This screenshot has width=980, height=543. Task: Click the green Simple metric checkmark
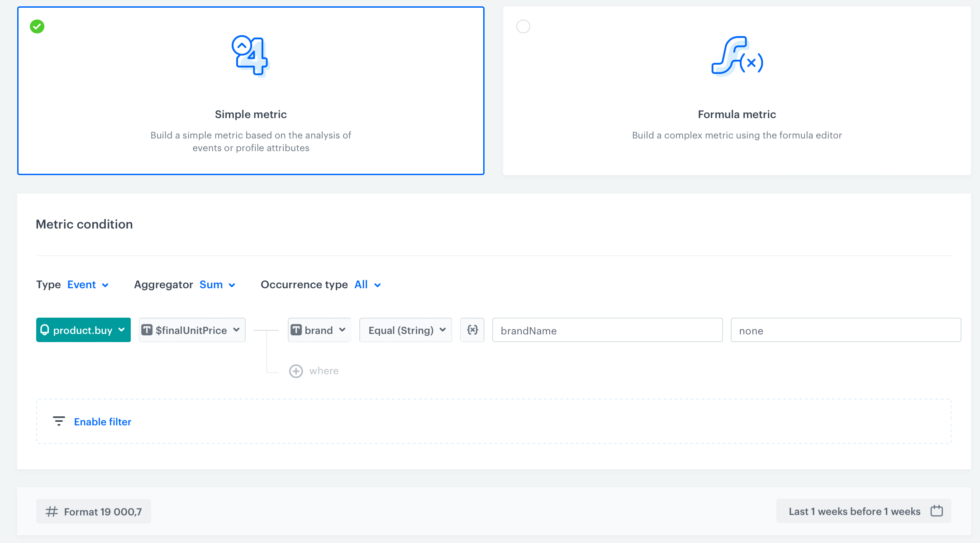37,26
